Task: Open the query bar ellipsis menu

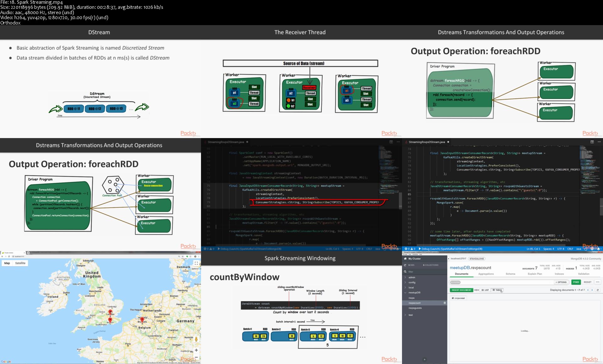Action: (x=598, y=282)
